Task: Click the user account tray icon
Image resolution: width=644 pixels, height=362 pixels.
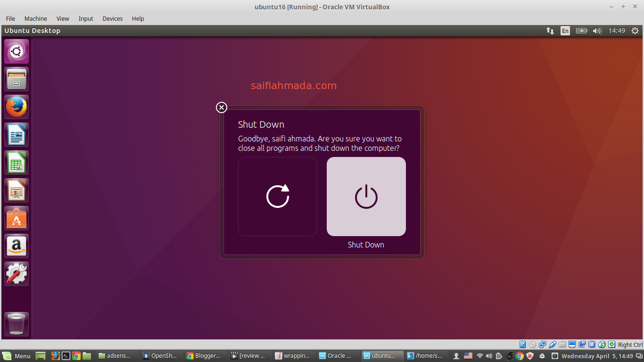Action: click(456, 356)
